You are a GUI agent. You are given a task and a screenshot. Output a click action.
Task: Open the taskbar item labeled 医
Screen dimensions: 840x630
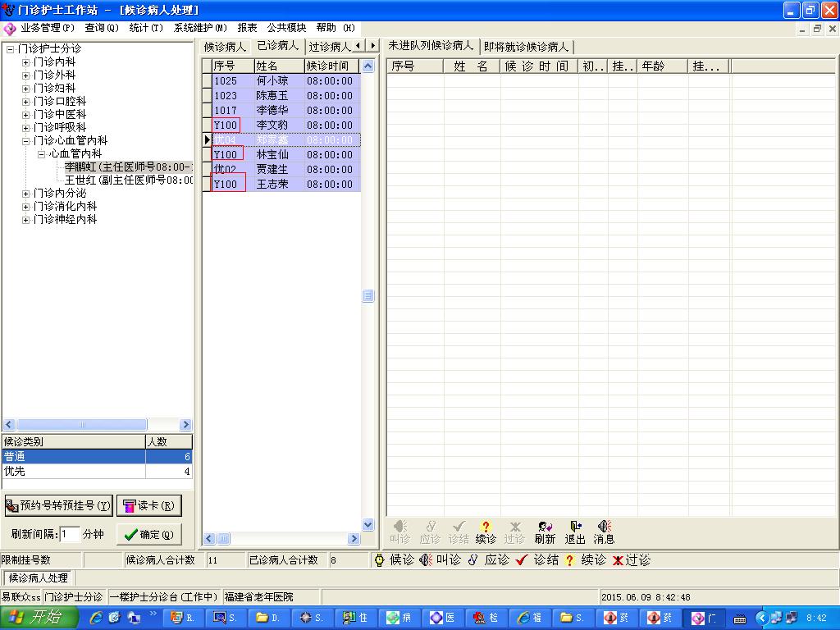[x=441, y=618]
